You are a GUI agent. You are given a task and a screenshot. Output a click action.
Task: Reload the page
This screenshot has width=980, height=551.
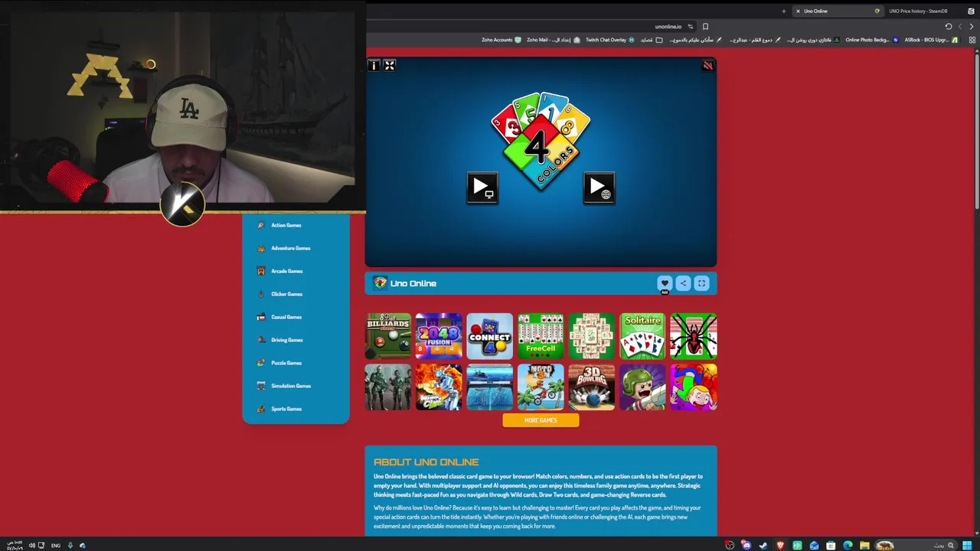[x=949, y=26]
